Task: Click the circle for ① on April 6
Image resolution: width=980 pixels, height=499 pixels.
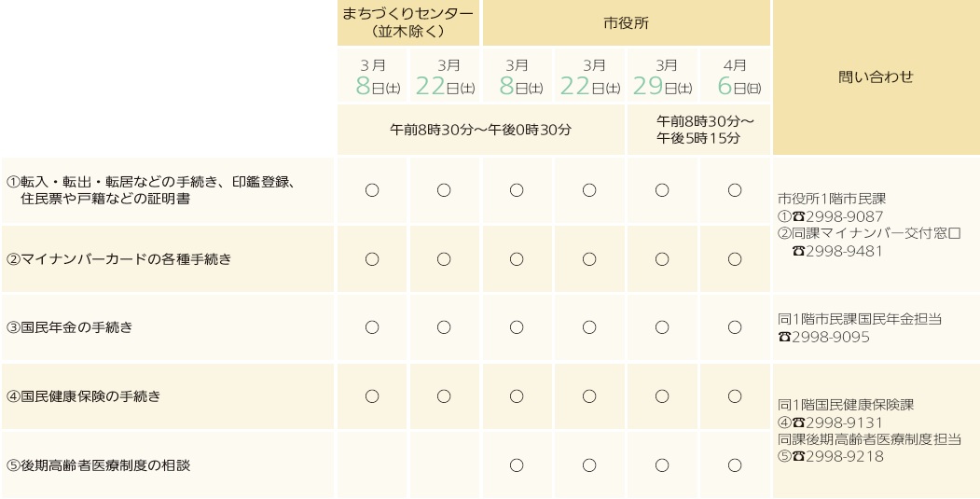Action: click(x=735, y=190)
